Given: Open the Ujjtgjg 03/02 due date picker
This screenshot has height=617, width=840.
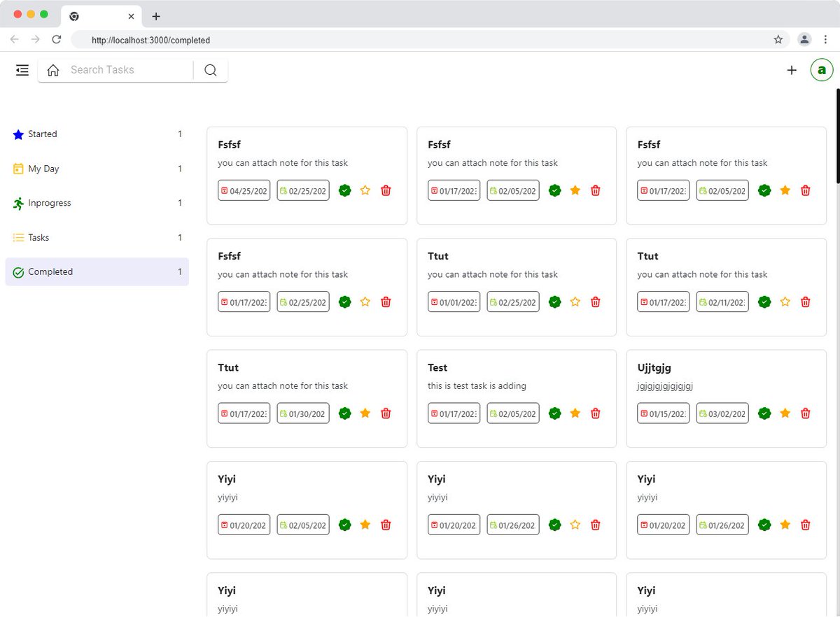Looking at the screenshot, I should 722,413.
